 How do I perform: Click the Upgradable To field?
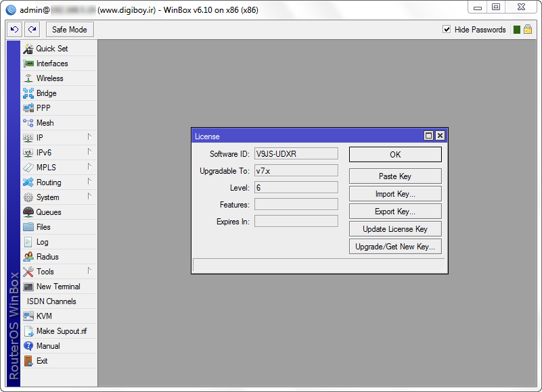click(296, 170)
